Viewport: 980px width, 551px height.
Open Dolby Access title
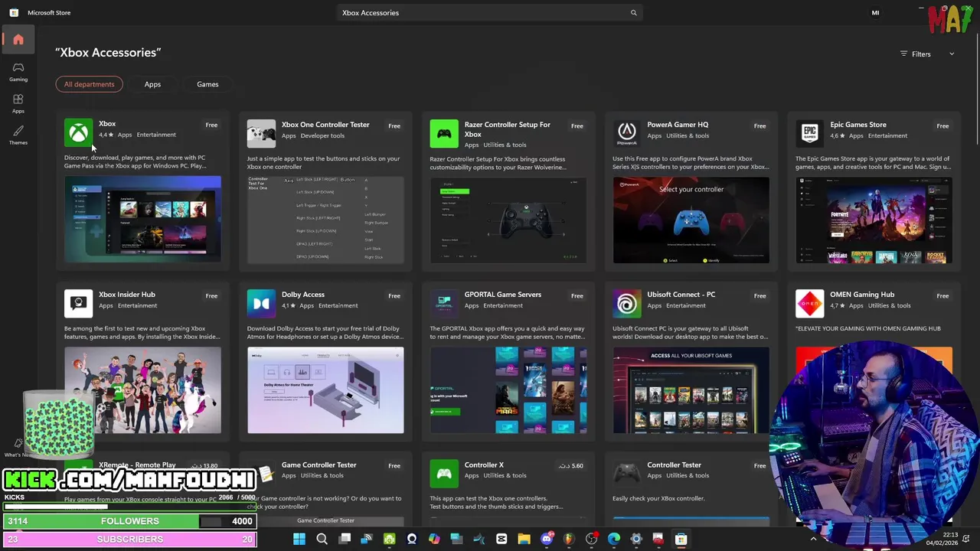coord(303,294)
